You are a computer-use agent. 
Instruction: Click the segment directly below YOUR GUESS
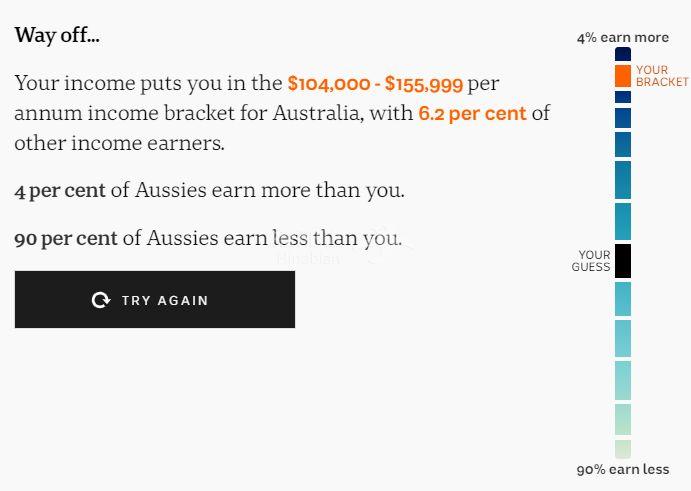[x=623, y=299]
